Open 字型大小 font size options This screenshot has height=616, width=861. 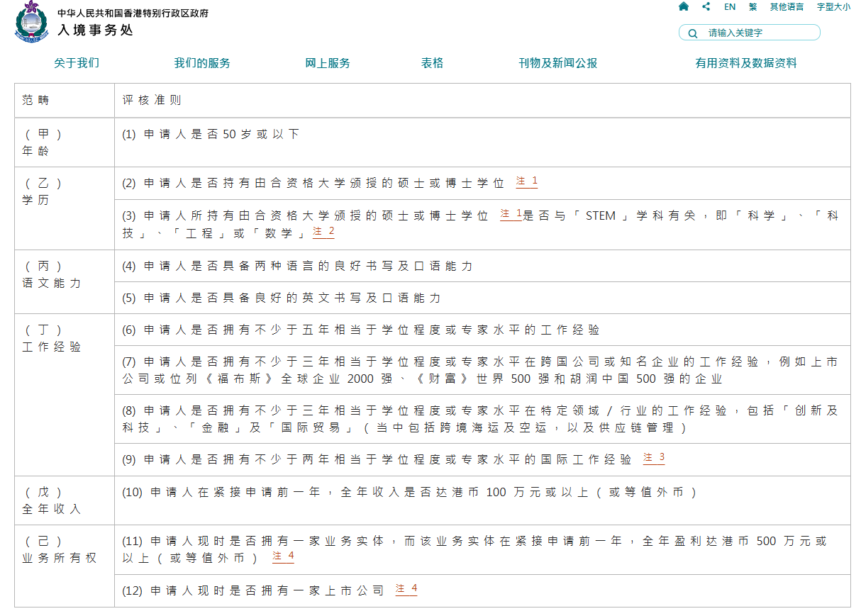tap(834, 6)
